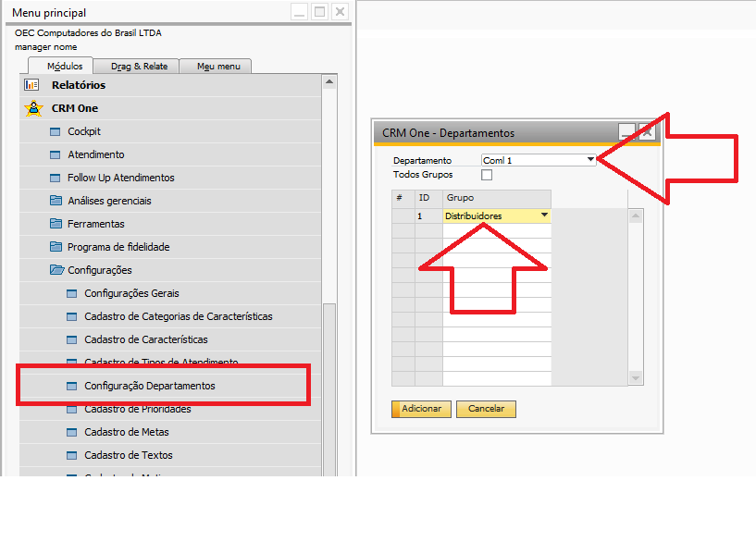Open the Departamento dropdown
756x542 pixels.
[x=590, y=160]
